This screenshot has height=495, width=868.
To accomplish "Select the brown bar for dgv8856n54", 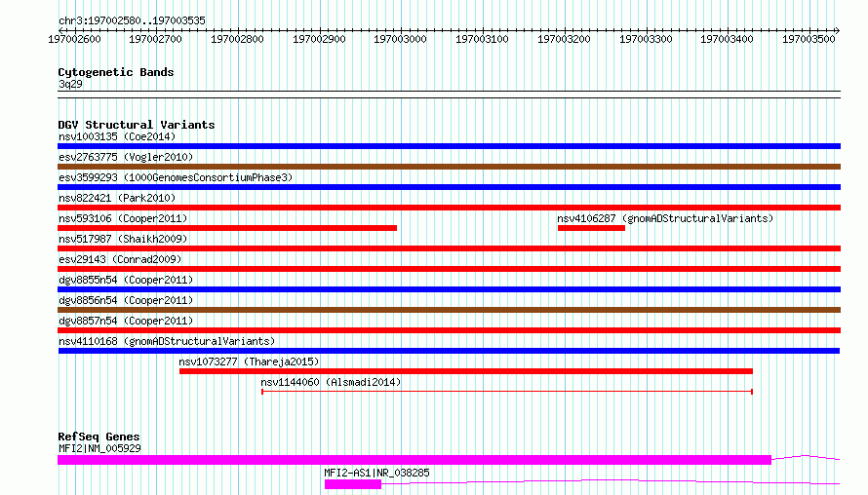I will (x=449, y=310).
